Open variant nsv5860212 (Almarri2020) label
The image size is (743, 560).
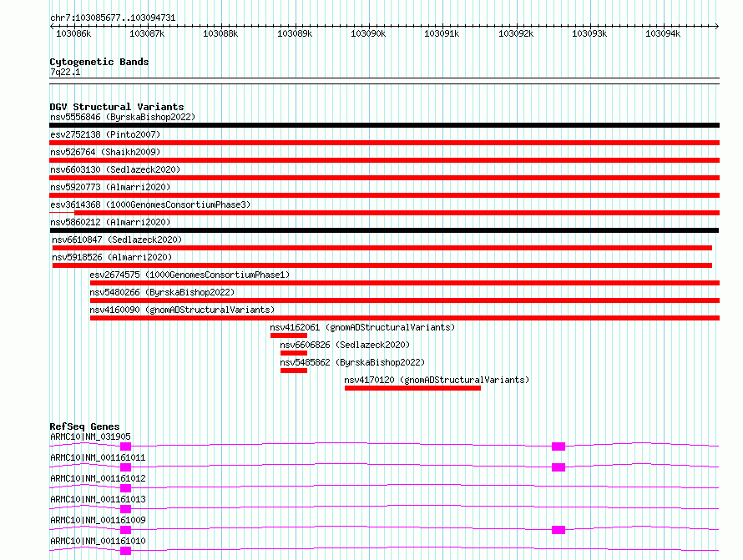point(110,222)
